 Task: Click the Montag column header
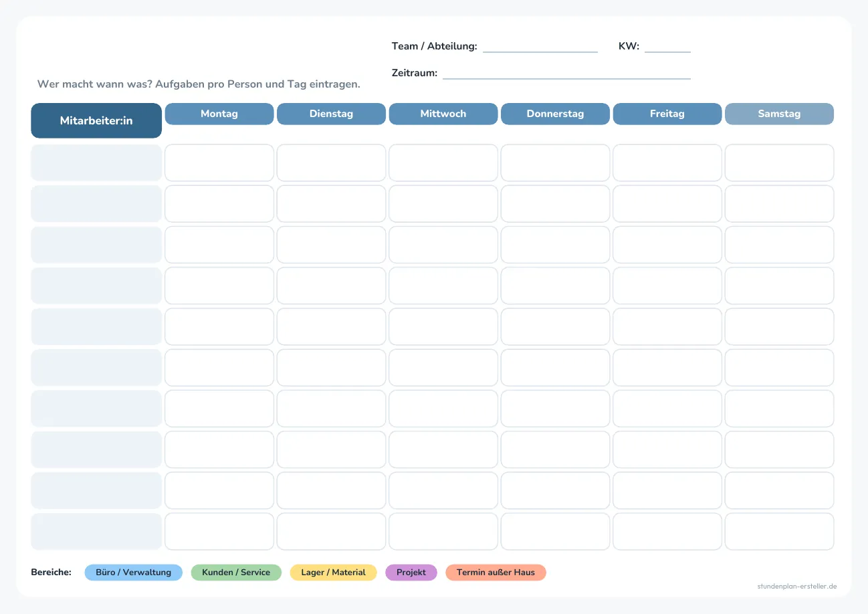(x=219, y=114)
